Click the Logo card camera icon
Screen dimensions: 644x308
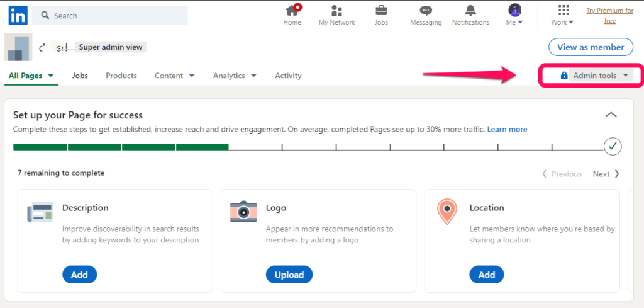pos(243,212)
